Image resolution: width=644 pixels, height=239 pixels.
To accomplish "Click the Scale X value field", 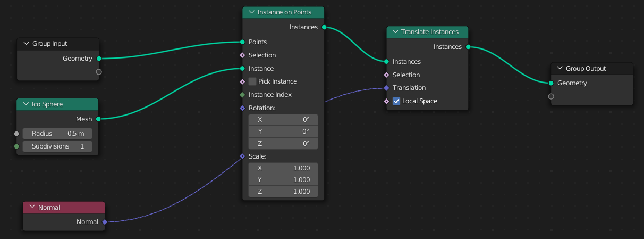I will 283,168.
